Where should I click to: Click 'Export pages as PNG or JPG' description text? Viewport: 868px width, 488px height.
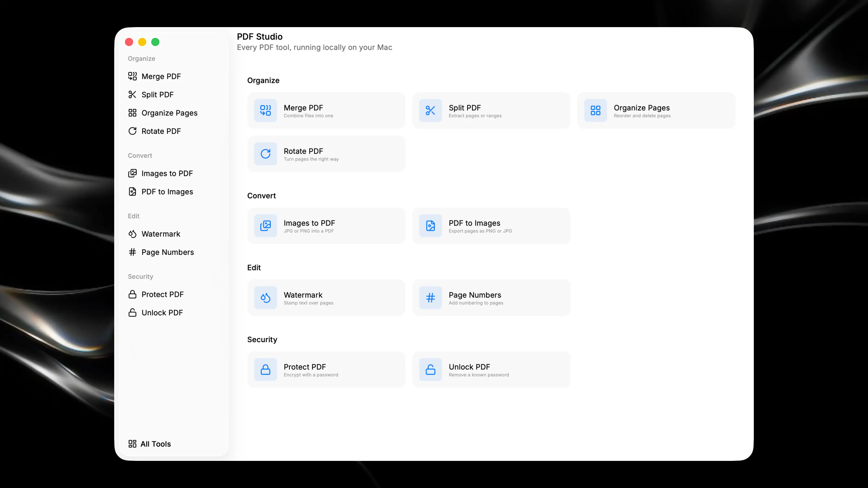pyautogui.click(x=480, y=231)
